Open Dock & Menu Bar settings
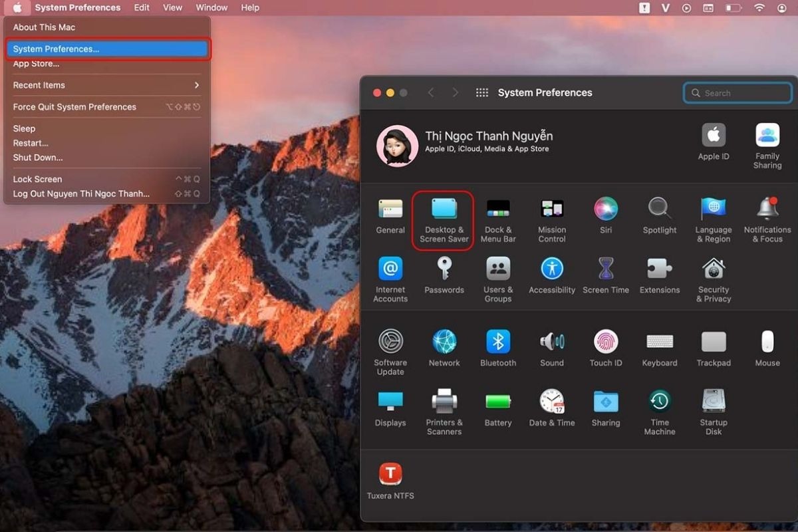Viewport: 798px width, 532px height. click(498, 221)
